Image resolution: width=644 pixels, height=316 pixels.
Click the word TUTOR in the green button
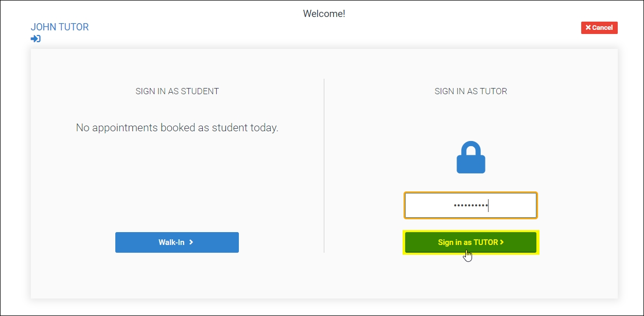click(x=485, y=242)
